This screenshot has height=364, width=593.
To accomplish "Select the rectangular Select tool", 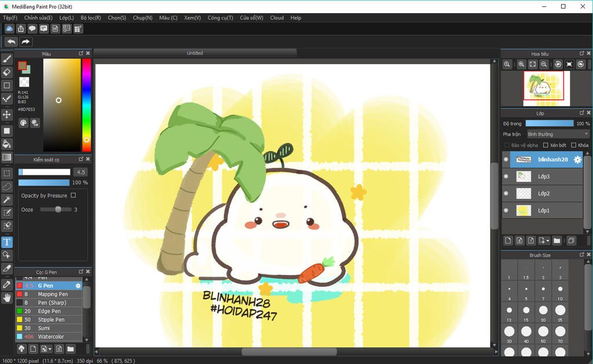I will click(7, 174).
